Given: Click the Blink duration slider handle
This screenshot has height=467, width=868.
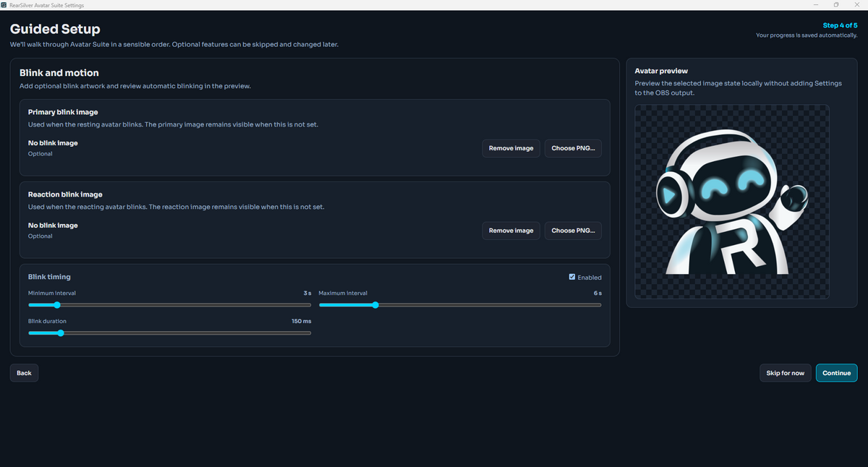Looking at the screenshot, I should pyautogui.click(x=61, y=333).
